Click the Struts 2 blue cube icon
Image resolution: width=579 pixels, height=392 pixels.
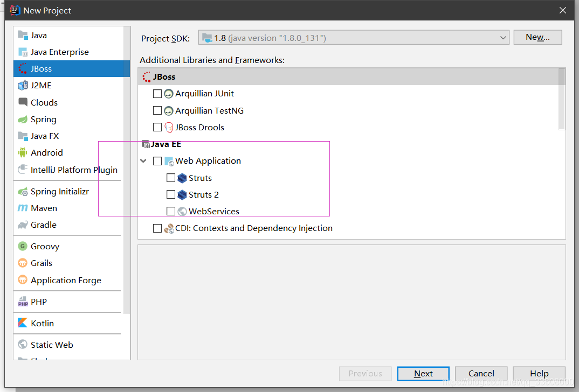(x=182, y=194)
